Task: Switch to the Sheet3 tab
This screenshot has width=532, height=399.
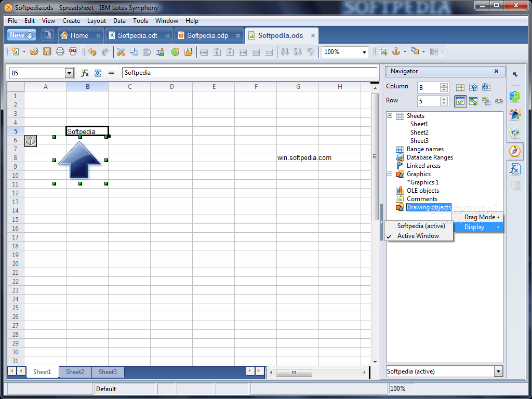Action: pos(108,372)
